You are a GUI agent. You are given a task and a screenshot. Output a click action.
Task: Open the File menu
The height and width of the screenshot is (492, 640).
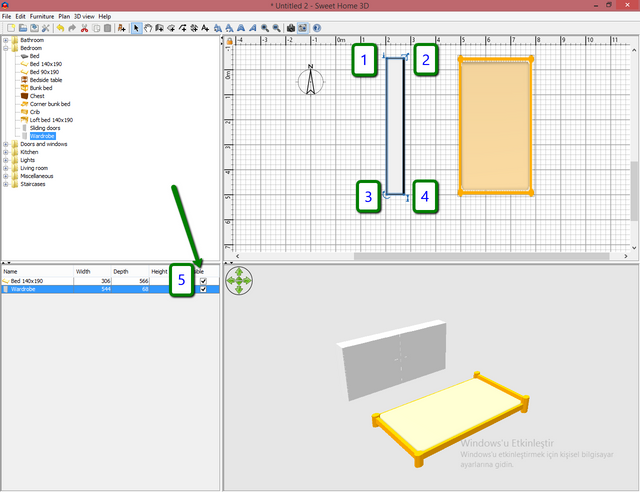click(7, 16)
